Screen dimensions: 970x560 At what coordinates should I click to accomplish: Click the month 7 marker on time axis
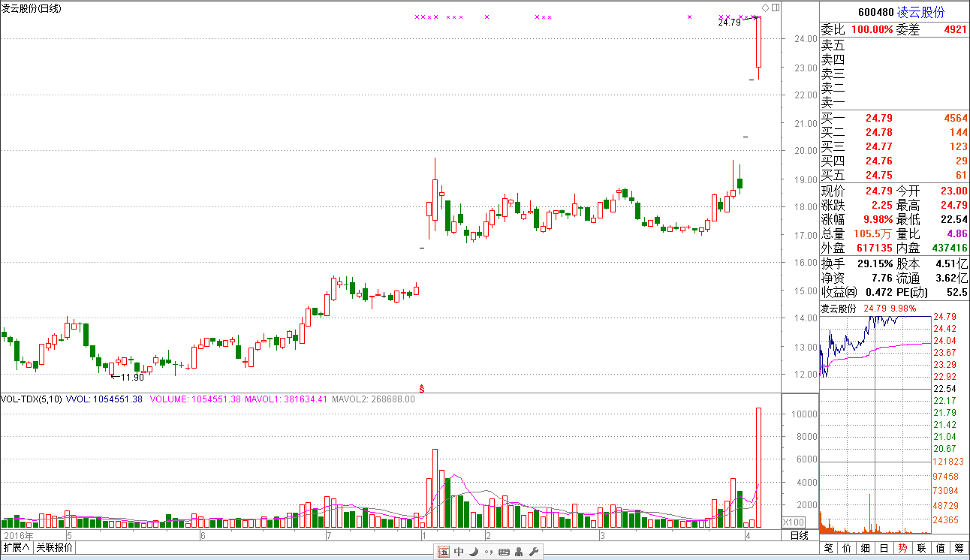(x=329, y=536)
